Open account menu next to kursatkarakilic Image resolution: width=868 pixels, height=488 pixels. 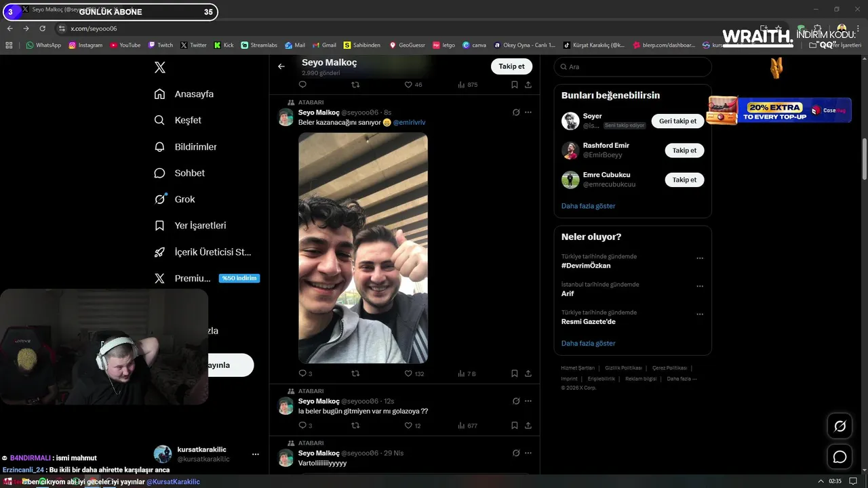pyautogui.click(x=256, y=454)
